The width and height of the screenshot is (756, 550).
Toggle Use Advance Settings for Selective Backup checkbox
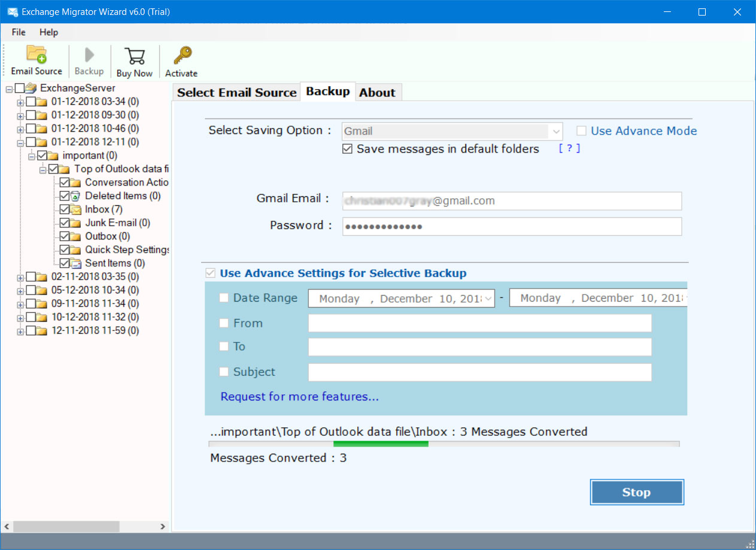tap(210, 273)
